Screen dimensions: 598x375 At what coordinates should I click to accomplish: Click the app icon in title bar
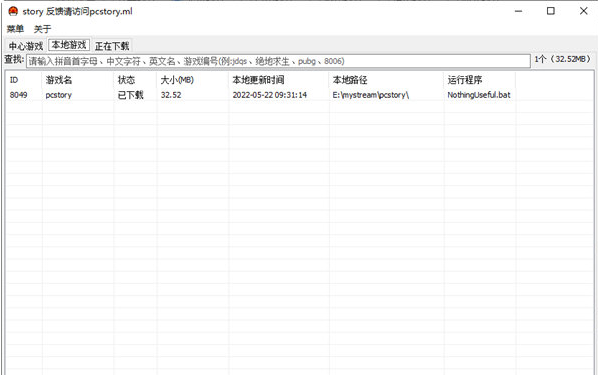[13, 11]
